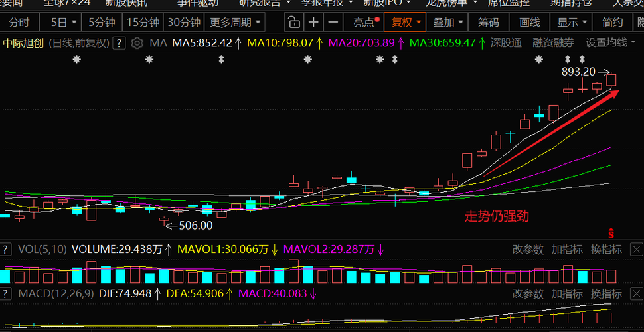Open the 全球7×24 tab

67,3
